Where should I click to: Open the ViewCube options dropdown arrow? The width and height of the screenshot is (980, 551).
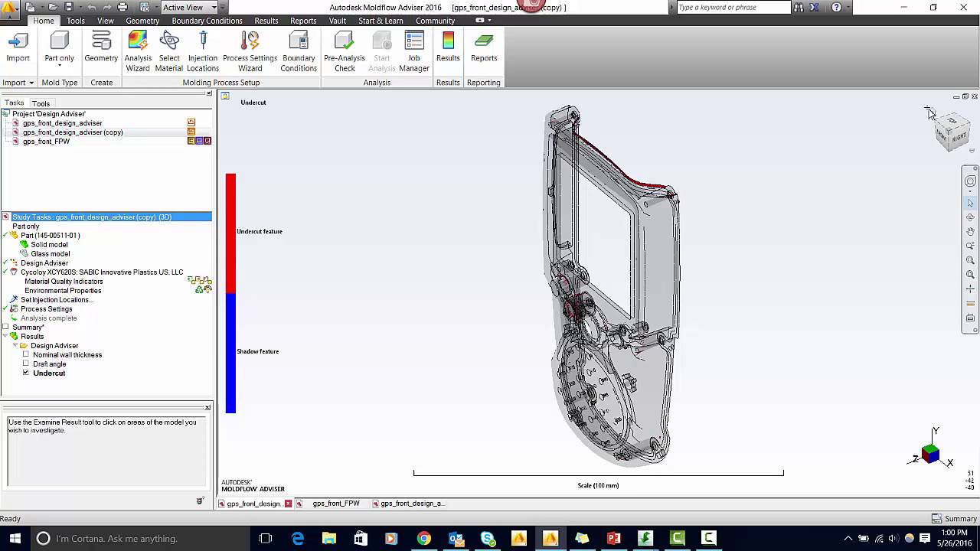pos(972,151)
